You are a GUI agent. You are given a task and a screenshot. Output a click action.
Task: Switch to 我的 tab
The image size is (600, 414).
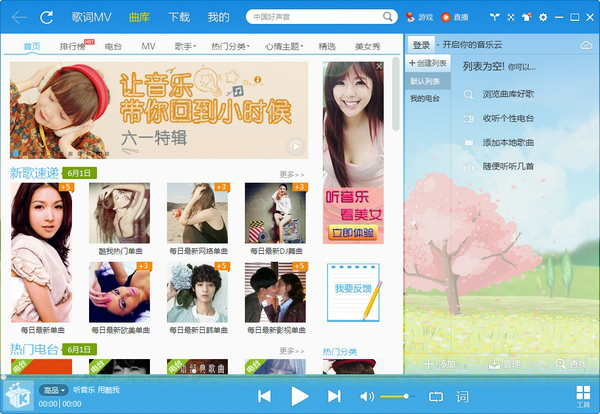pyautogui.click(x=218, y=17)
